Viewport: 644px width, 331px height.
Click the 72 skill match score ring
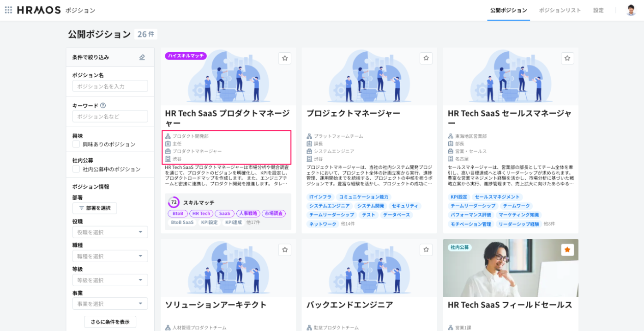174,202
